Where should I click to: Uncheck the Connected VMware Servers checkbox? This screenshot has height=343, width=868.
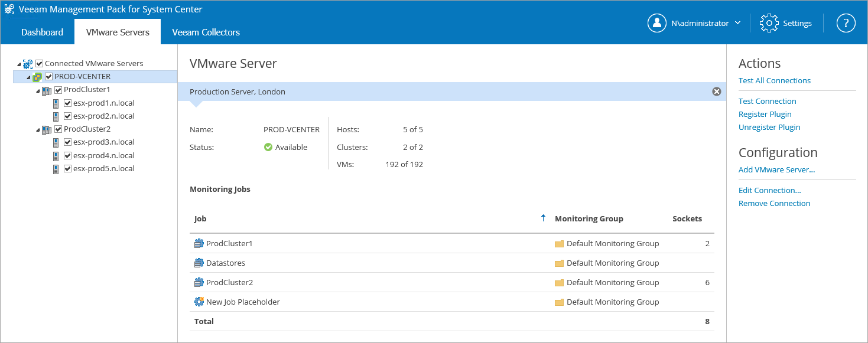pyautogui.click(x=40, y=64)
